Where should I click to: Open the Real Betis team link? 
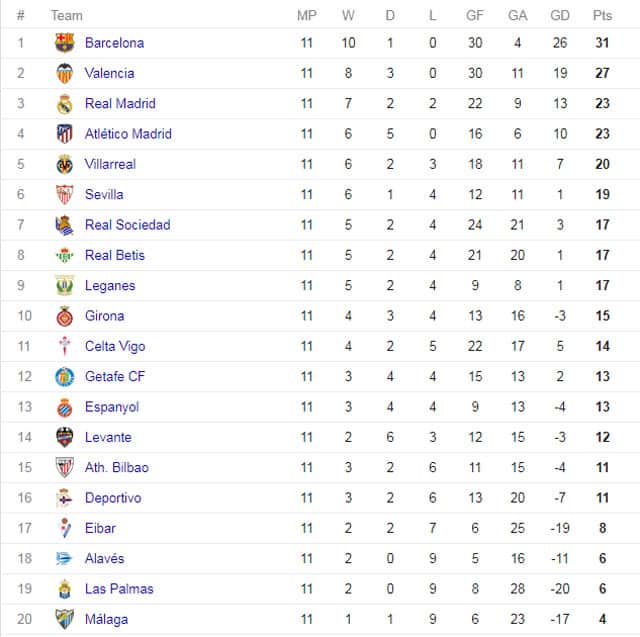[115, 255]
